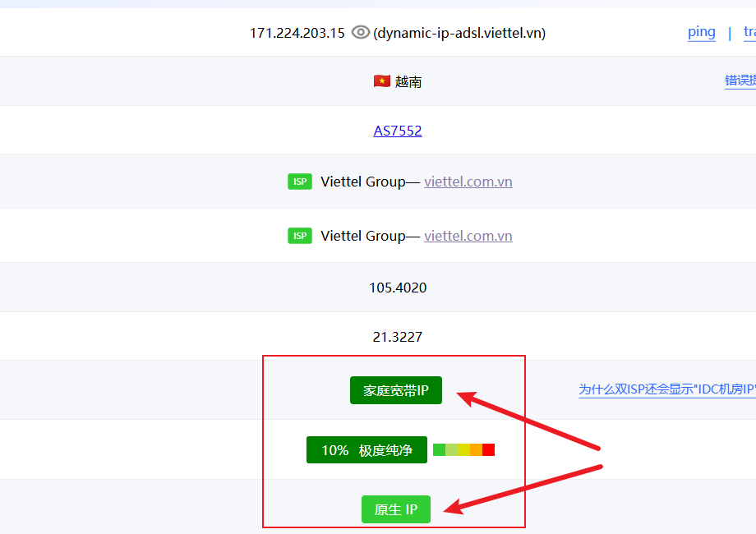Viewport: 756px width, 534px height.
Task: Click the first green ISP badge icon
Action: pos(300,182)
